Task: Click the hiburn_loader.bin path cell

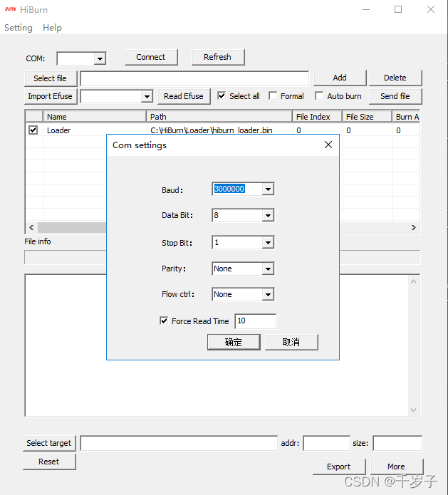Action: [x=212, y=130]
